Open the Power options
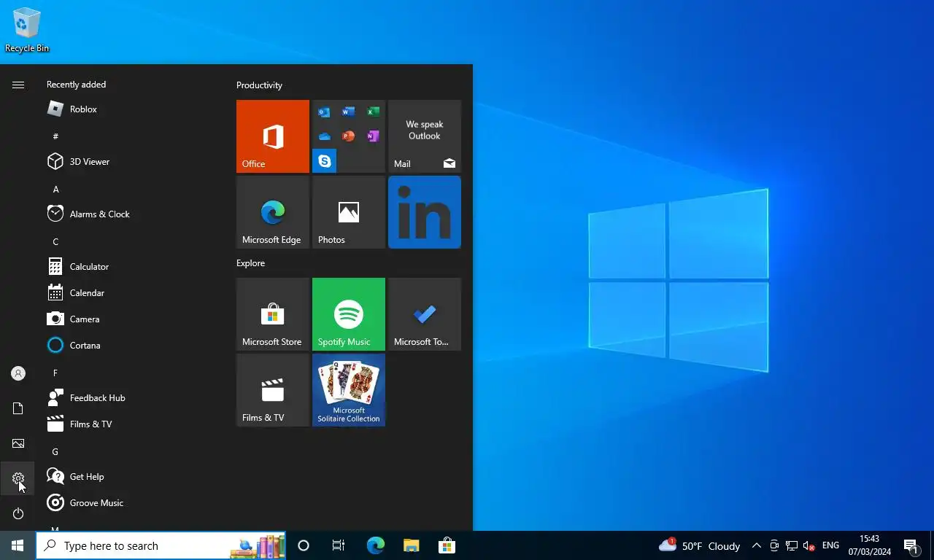This screenshot has height=560, width=934. pos(18,513)
